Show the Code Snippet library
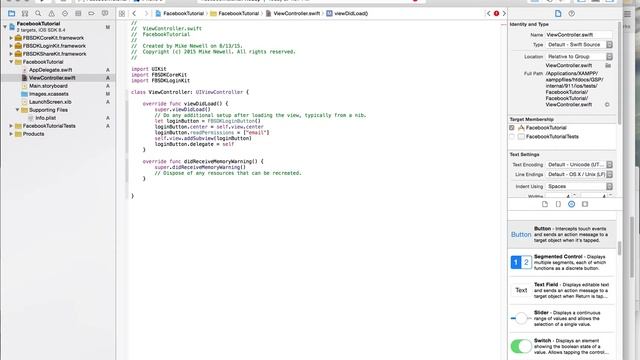This screenshot has height=360, width=640. coord(558,204)
